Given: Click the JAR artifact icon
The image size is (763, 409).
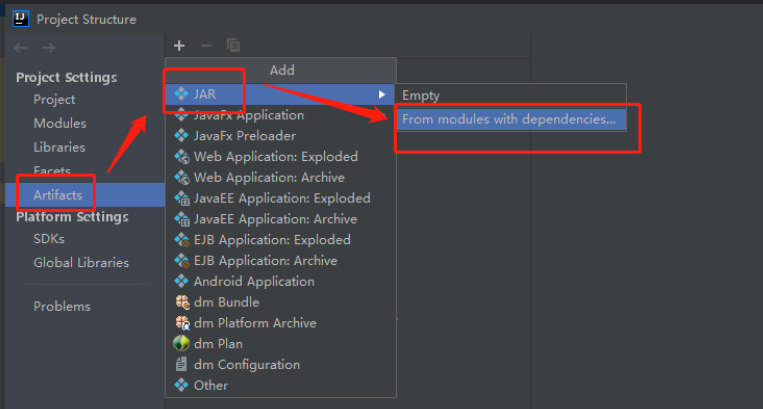Looking at the screenshot, I should point(182,93).
